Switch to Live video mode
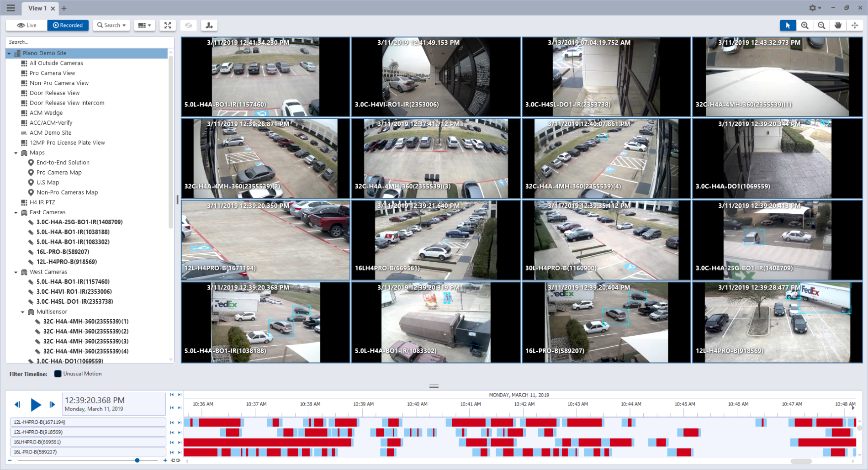868x470 pixels. [26, 26]
